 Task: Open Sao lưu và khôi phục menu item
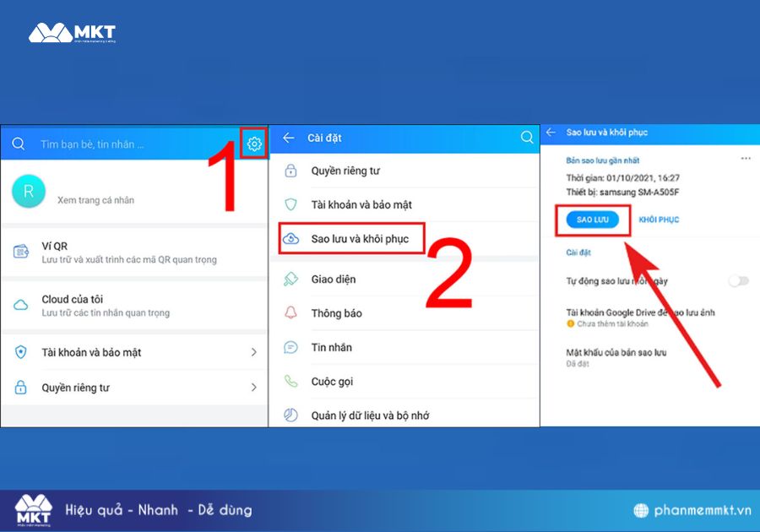pos(359,239)
